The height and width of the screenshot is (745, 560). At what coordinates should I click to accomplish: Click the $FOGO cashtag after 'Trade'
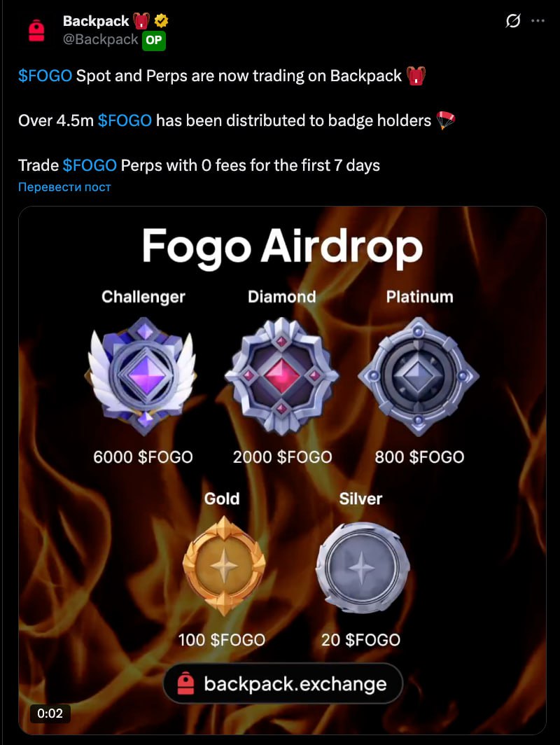tap(90, 165)
